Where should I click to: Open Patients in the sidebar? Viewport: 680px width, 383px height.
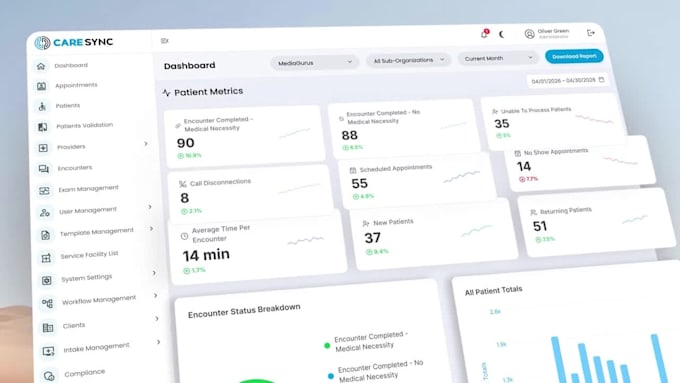(x=68, y=105)
